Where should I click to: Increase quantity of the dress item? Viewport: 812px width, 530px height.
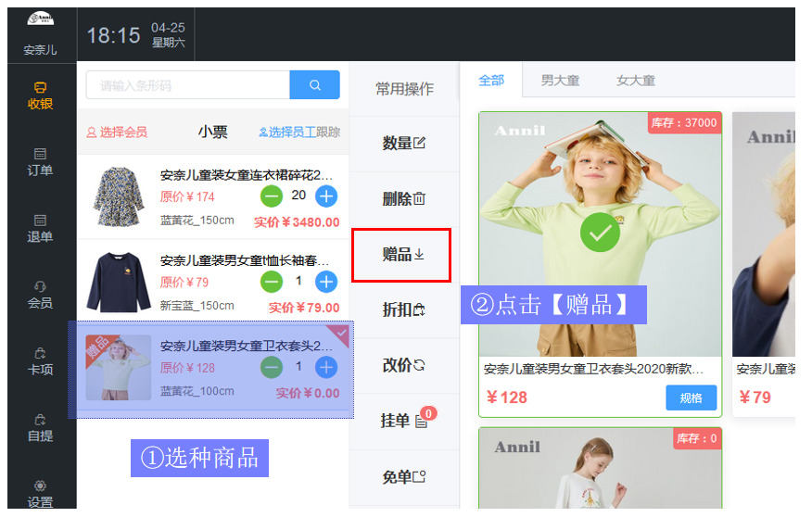click(326, 196)
